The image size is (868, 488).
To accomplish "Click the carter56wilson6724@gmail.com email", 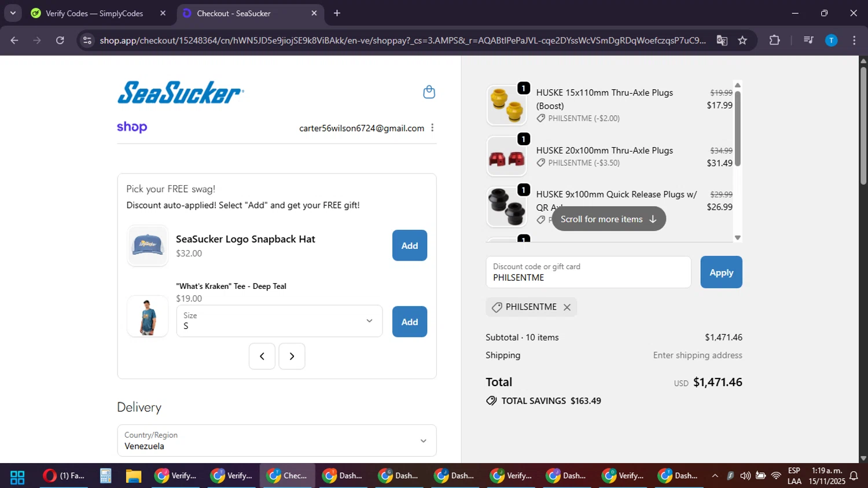I will pos(362,128).
